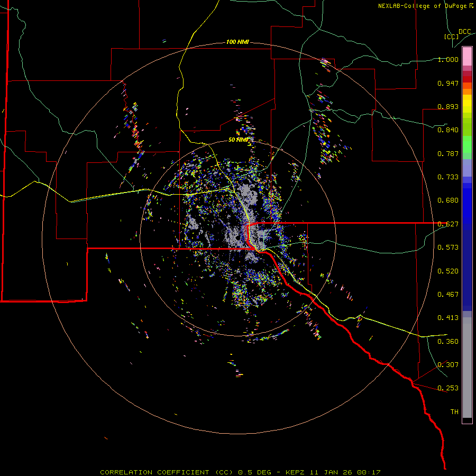Viewport: 476px width, 476px height.
Task: Click the 0.840 legend value
Action: (448, 130)
